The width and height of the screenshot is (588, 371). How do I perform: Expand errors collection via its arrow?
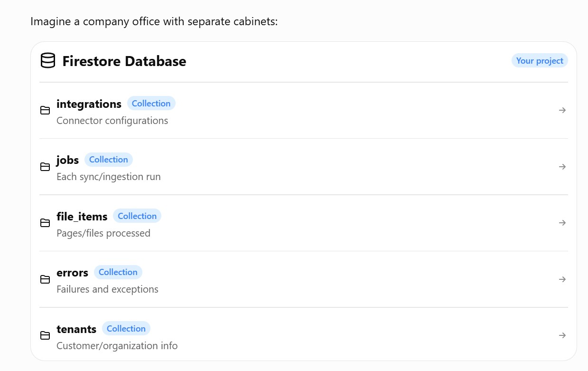(562, 279)
